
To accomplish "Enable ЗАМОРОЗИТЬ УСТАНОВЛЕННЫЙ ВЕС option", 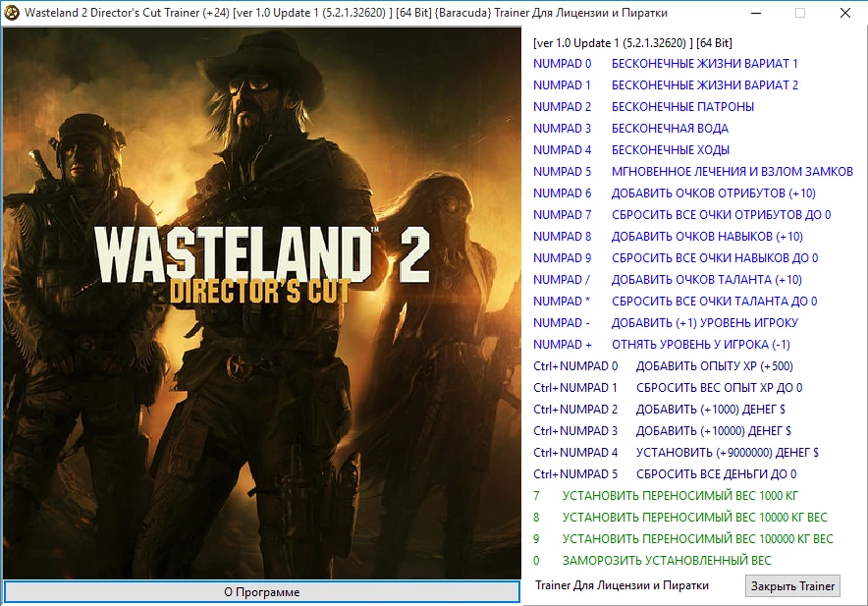I will [678, 560].
